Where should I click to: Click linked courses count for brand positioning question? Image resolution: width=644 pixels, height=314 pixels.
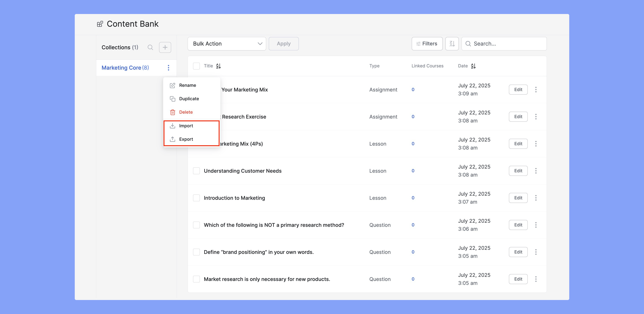tap(413, 252)
